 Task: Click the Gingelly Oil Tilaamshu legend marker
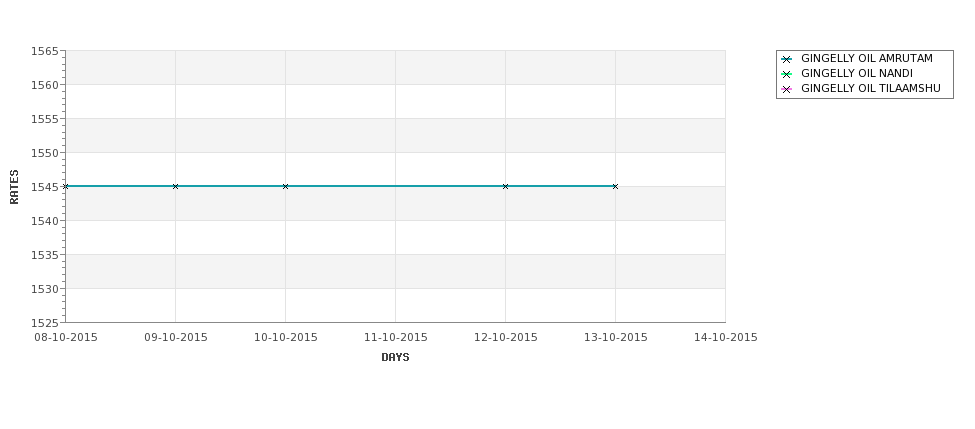787,90
